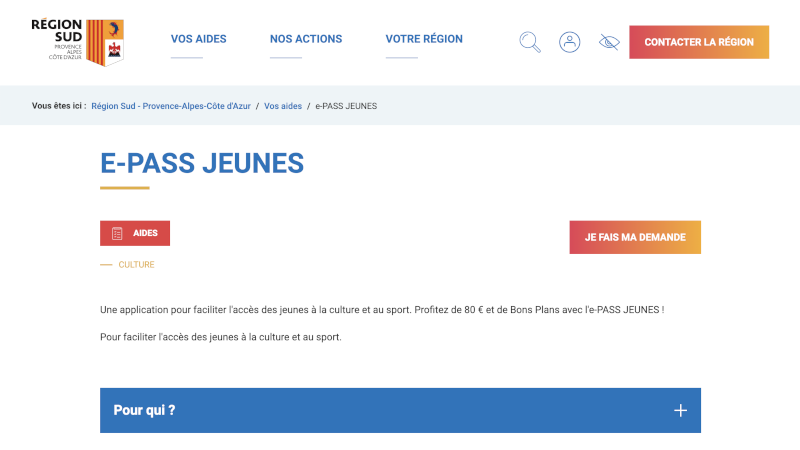Viewport: 800px width, 450px height.
Task: Click the Région Sud logo
Action: (78, 43)
